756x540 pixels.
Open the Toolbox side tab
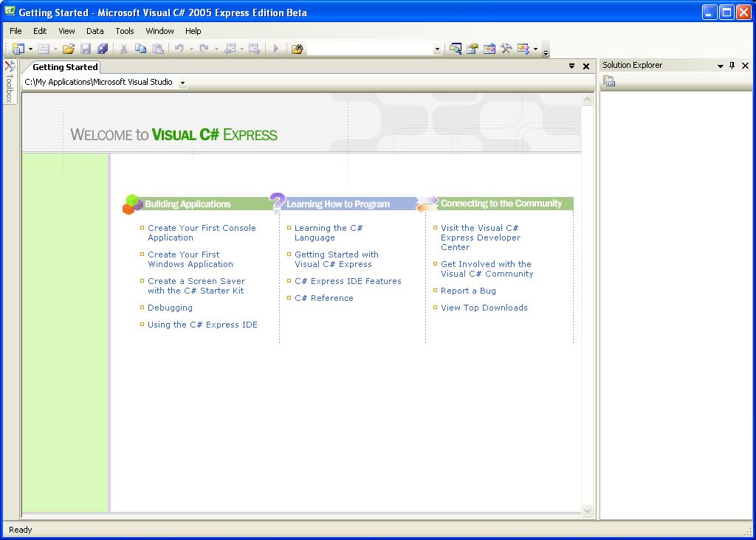(x=9, y=82)
